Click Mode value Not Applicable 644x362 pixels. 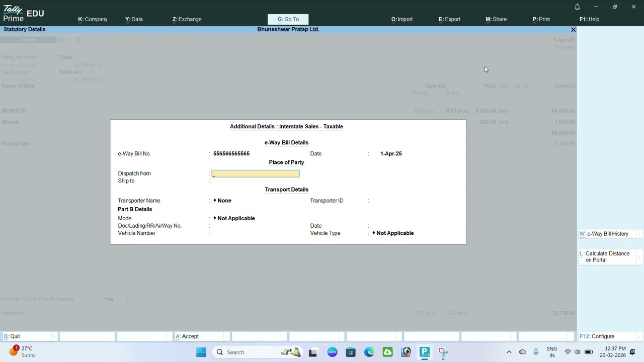click(x=234, y=218)
